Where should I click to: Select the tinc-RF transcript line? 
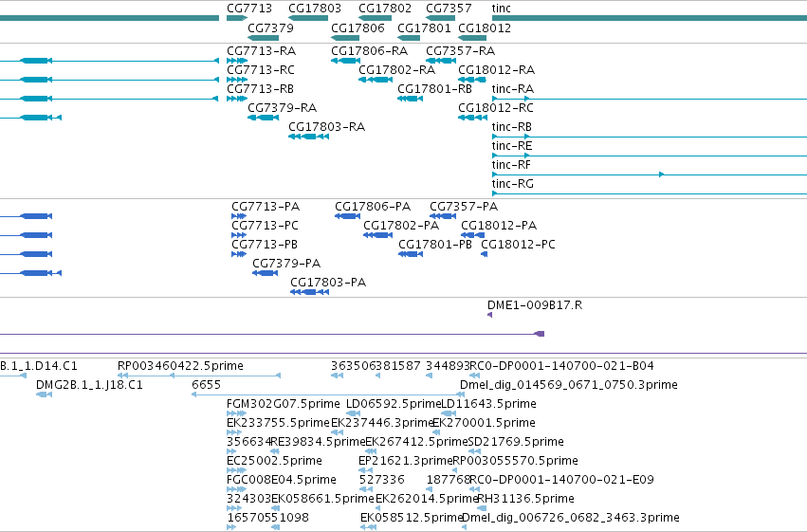650,174
